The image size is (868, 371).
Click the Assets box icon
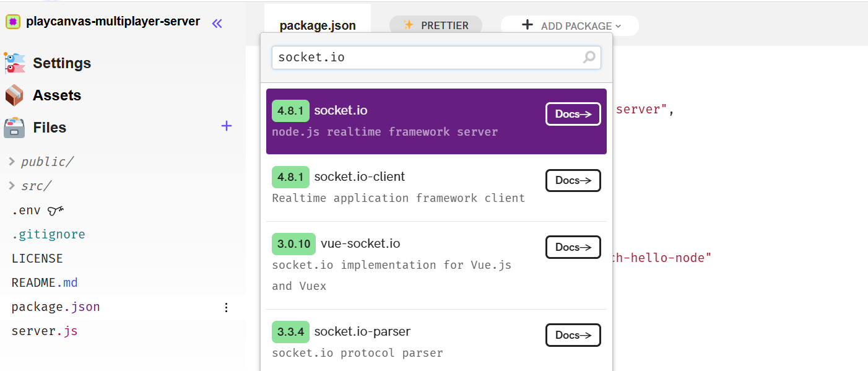coord(14,95)
